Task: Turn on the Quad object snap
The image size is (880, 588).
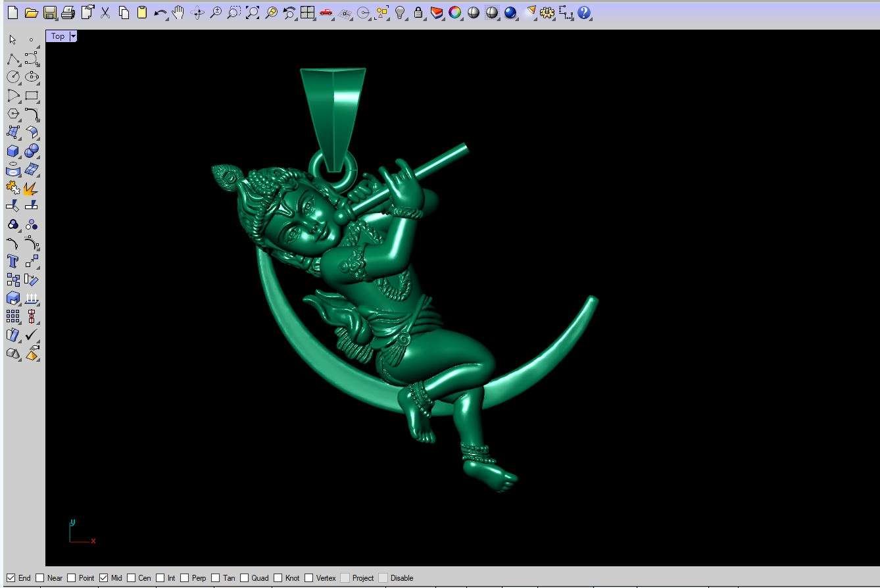Action: click(x=244, y=578)
